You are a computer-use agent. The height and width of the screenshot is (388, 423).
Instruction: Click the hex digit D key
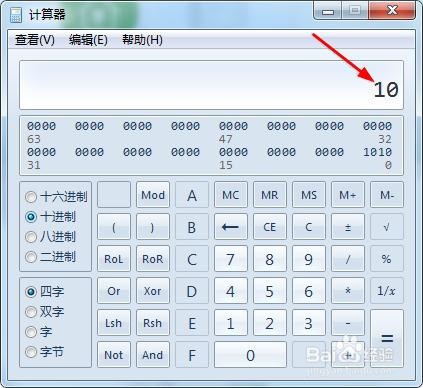pyautogui.click(x=192, y=291)
